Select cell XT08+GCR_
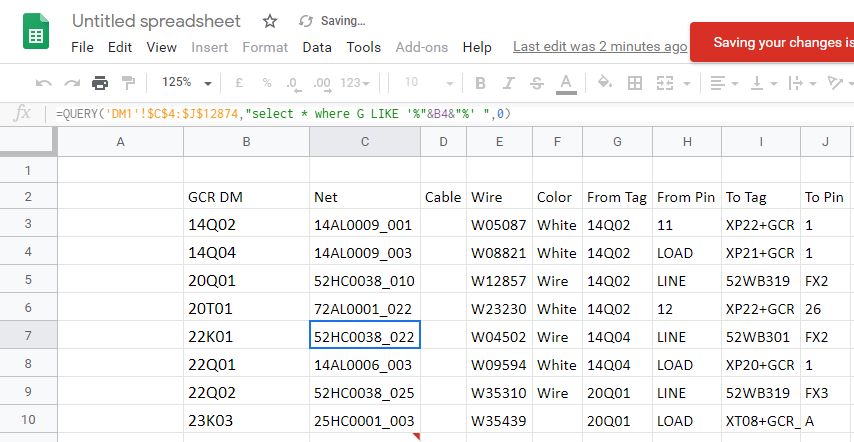The height and width of the screenshot is (442, 854). (761, 420)
